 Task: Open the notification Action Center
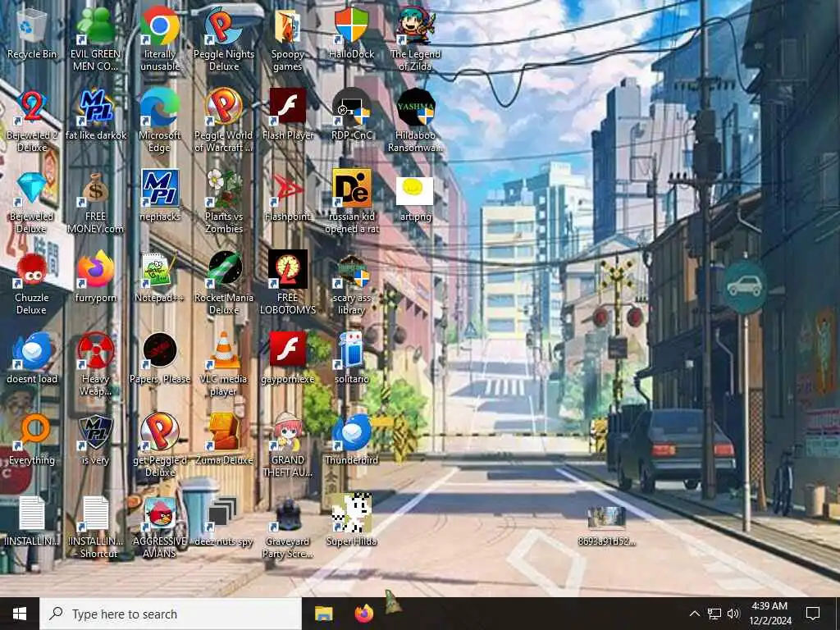(813, 614)
